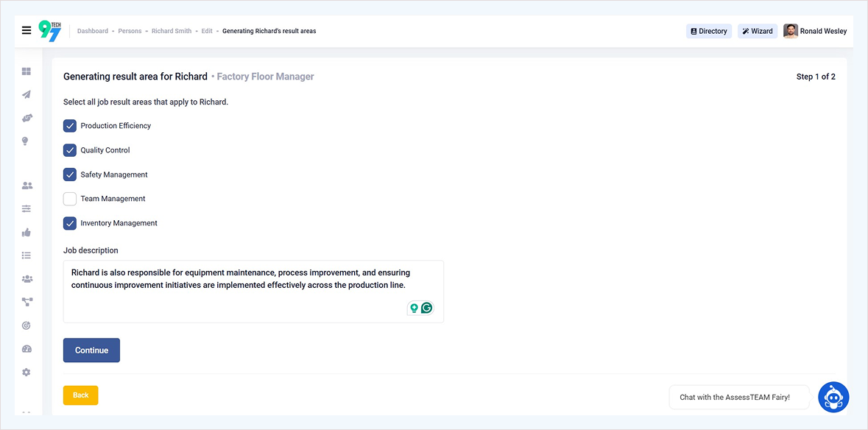Toggle the Quality Control checkbox
This screenshot has width=868, height=430.
(x=70, y=150)
